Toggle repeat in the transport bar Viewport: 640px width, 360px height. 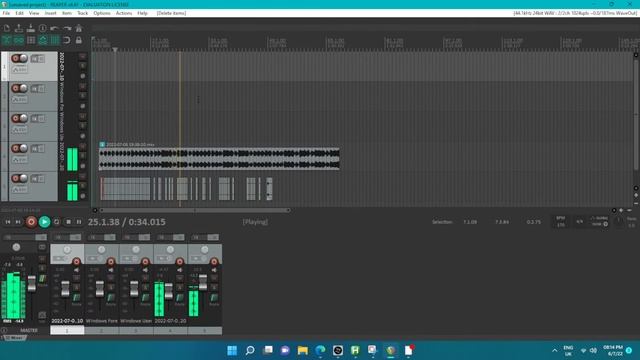coord(57,222)
